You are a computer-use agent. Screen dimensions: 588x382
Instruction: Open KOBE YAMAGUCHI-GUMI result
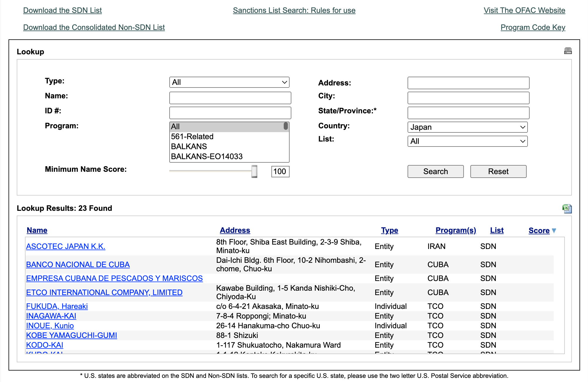click(72, 335)
